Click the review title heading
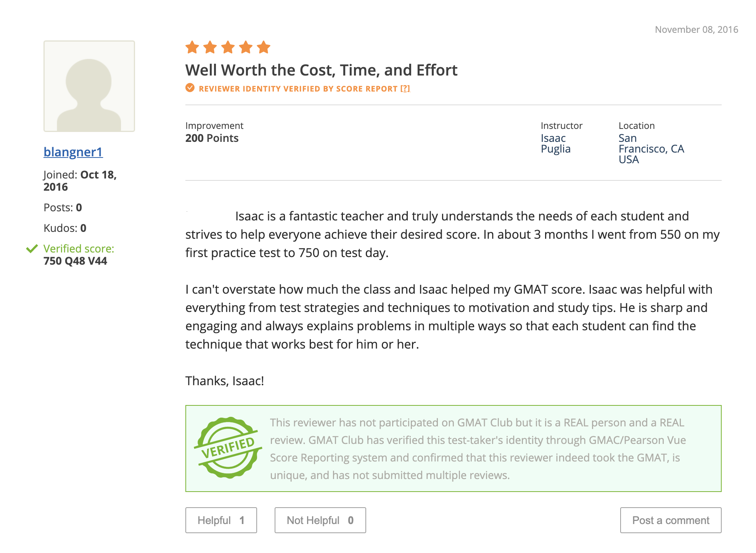The image size is (756, 553). (x=321, y=70)
